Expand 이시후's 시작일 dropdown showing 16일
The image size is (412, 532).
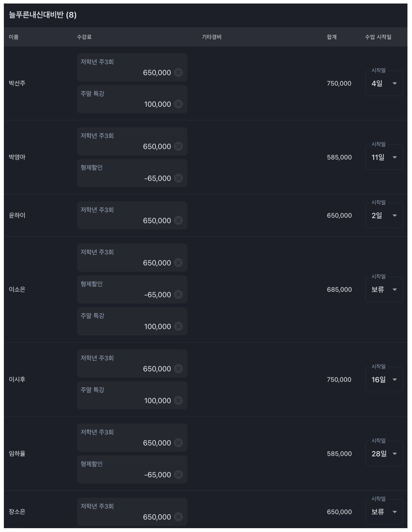point(384,380)
